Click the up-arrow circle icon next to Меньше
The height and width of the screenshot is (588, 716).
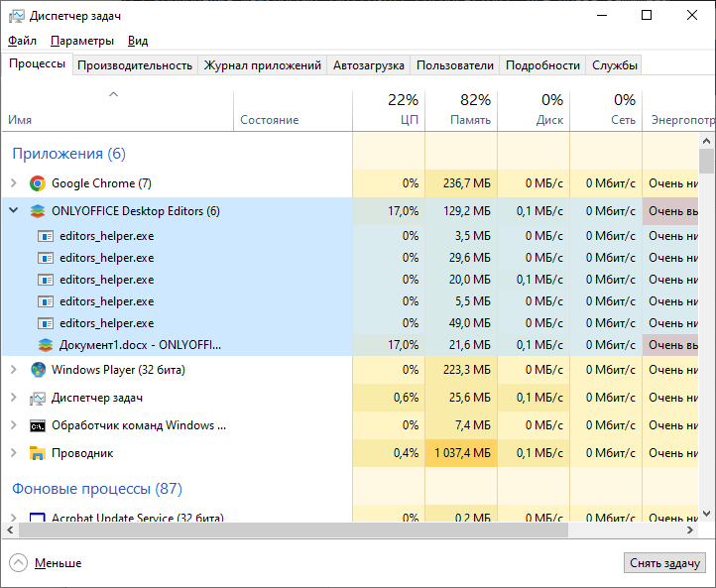coord(18,563)
